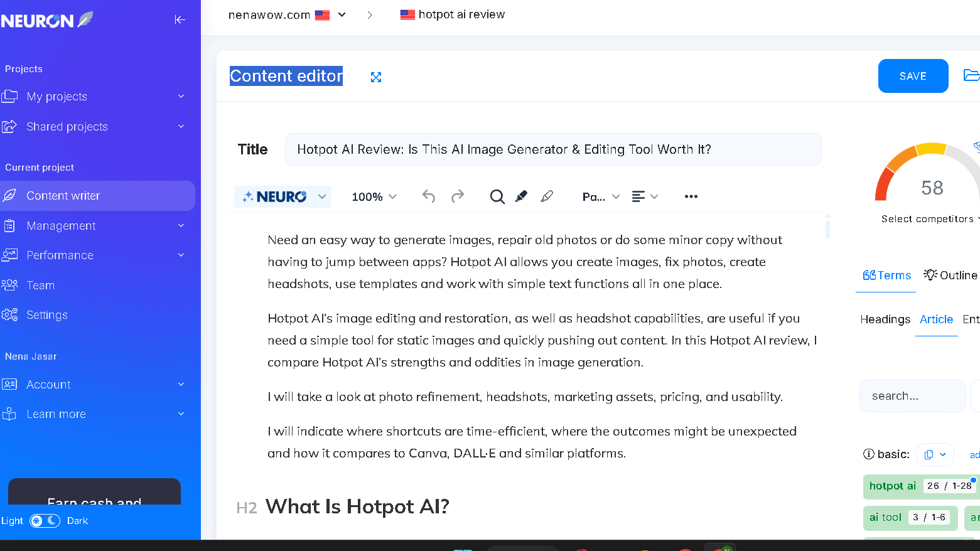This screenshot has width=980, height=551.
Task: Open the NEURO AI writing assistant menu
Action: pyautogui.click(x=283, y=196)
